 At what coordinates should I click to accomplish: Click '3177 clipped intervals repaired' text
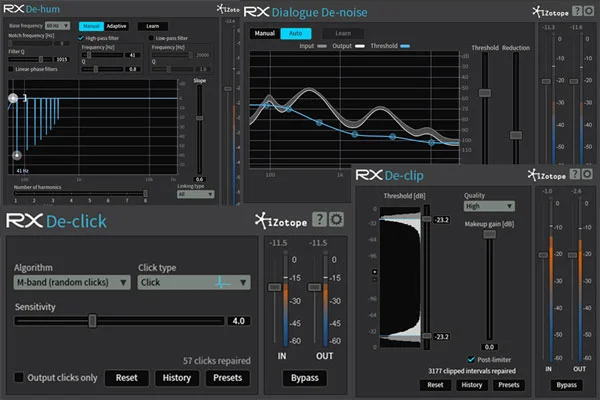[472, 371]
